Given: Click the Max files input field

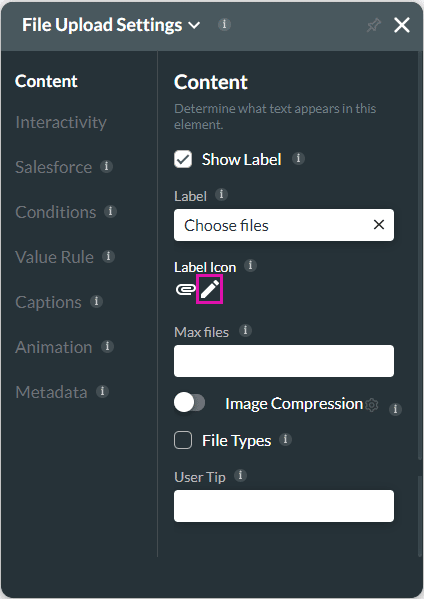Looking at the screenshot, I should 284,361.
